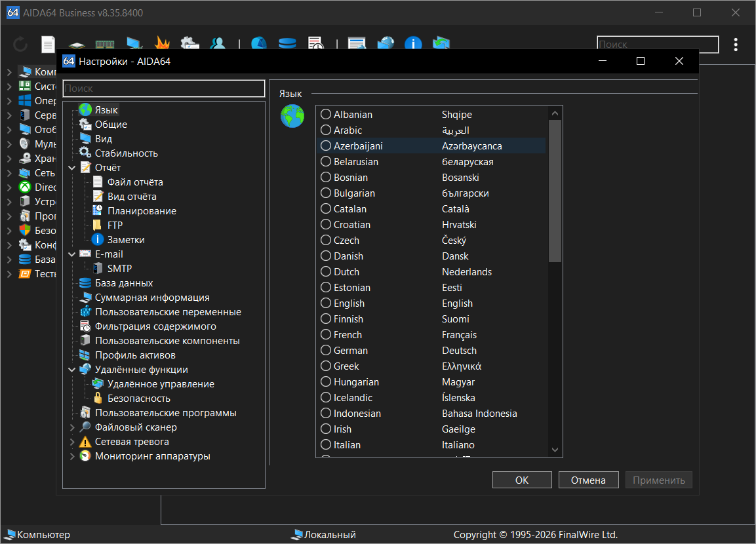Expand the База node in main window
The width and height of the screenshot is (756, 544).
pos(9,260)
